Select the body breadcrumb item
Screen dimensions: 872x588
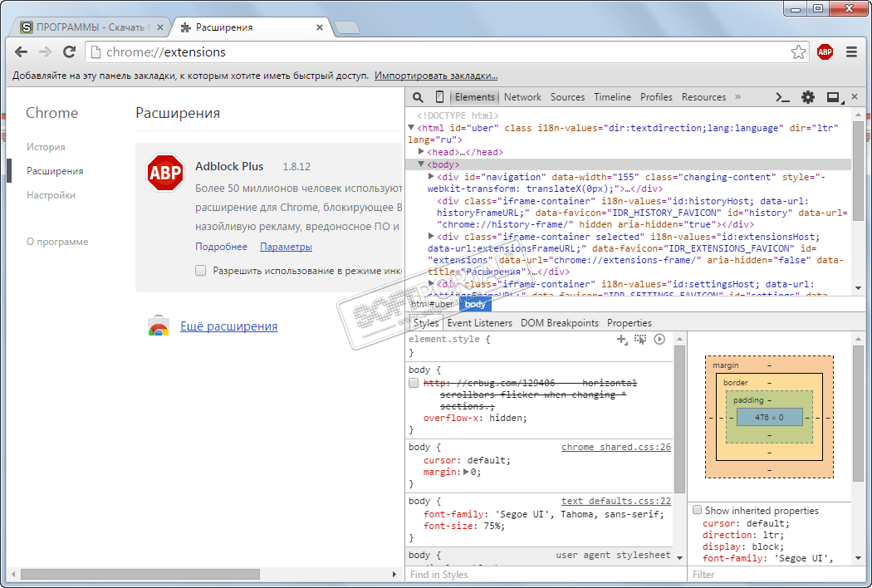click(475, 304)
